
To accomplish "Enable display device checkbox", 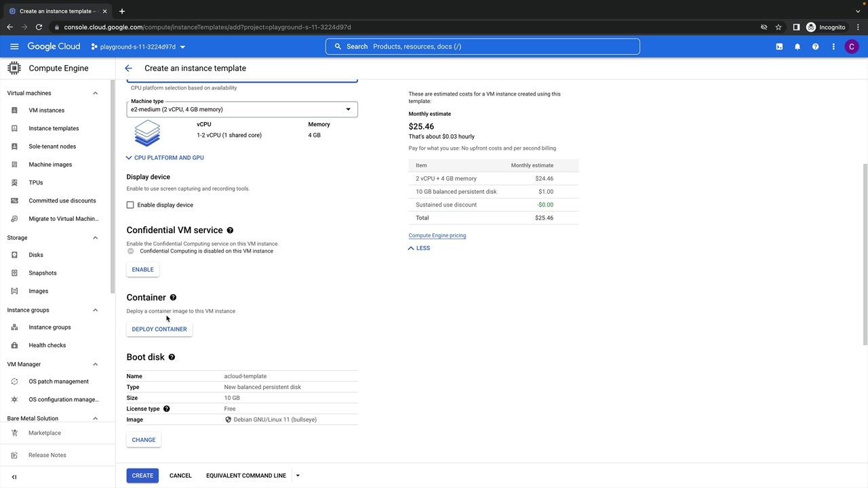I will pyautogui.click(x=130, y=205).
